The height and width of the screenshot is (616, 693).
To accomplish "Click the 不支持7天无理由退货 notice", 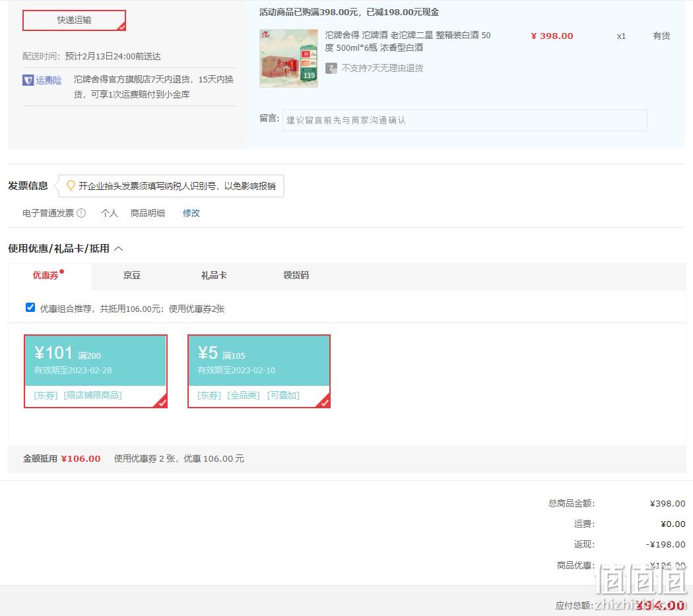I will (x=382, y=68).
